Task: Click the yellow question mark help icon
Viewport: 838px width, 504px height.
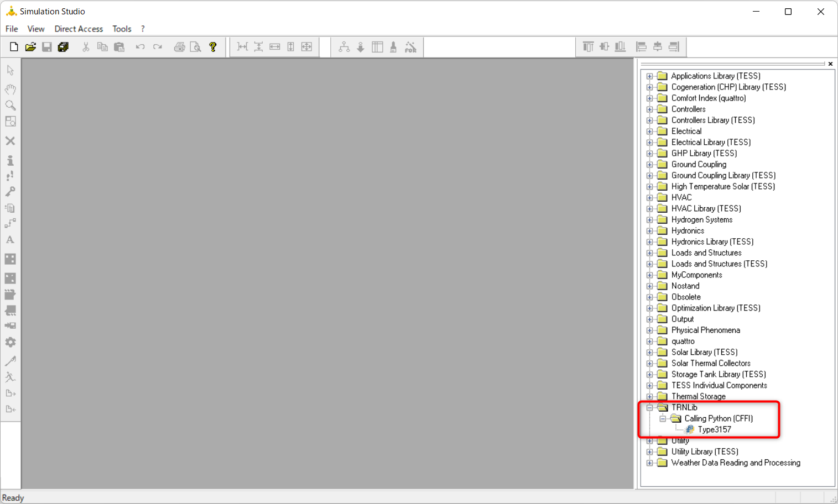Action: (213, 47)
